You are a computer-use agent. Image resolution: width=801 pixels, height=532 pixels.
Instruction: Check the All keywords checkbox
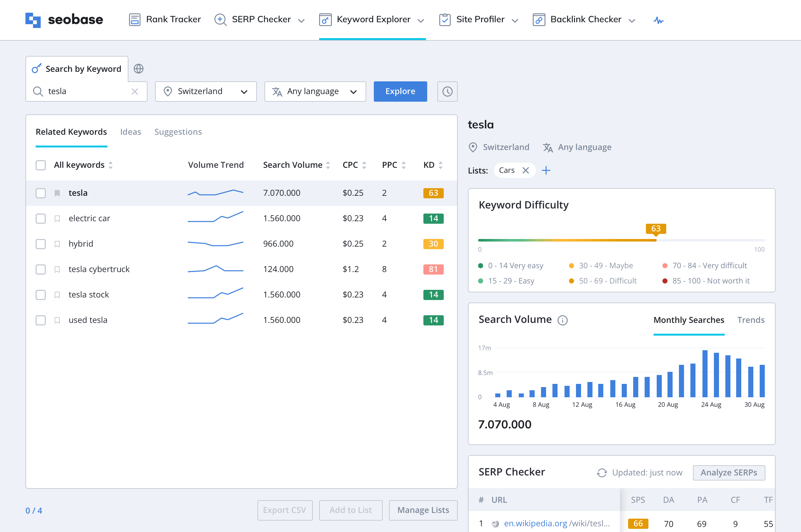point(41,165)
